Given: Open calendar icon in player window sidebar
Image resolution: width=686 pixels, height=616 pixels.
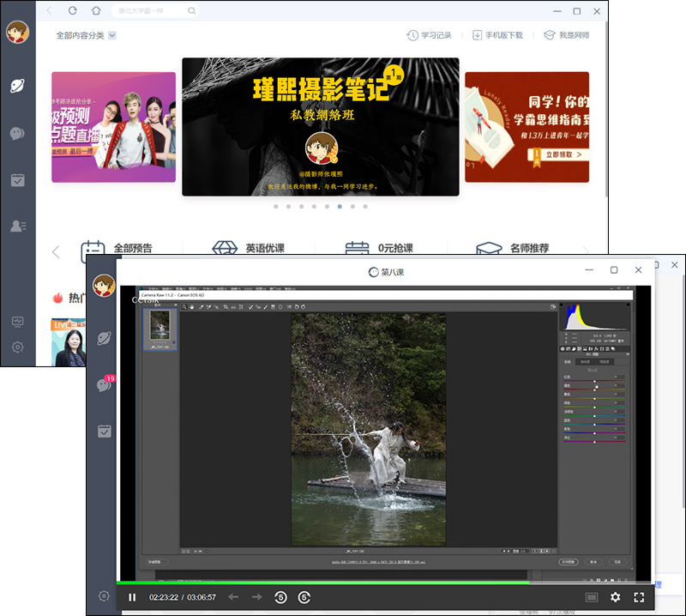Looking at the screenshot, I should [x=104, y=432].
